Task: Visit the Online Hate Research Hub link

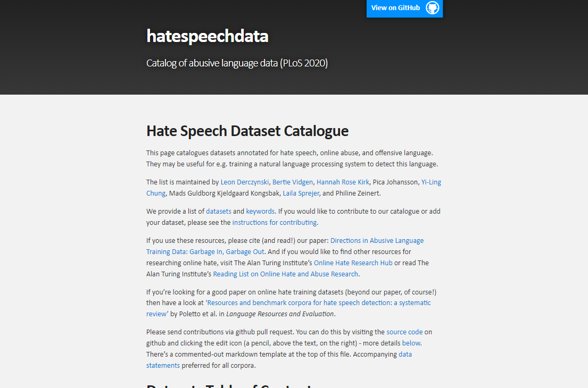Action: click(x=353, y=263)
